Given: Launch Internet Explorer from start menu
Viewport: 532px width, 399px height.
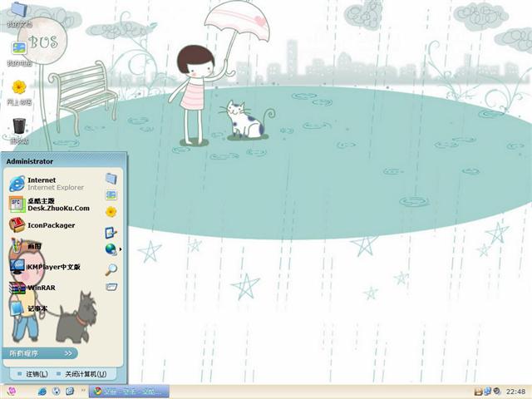Looking at the screenshot, I should click(47, 184).
